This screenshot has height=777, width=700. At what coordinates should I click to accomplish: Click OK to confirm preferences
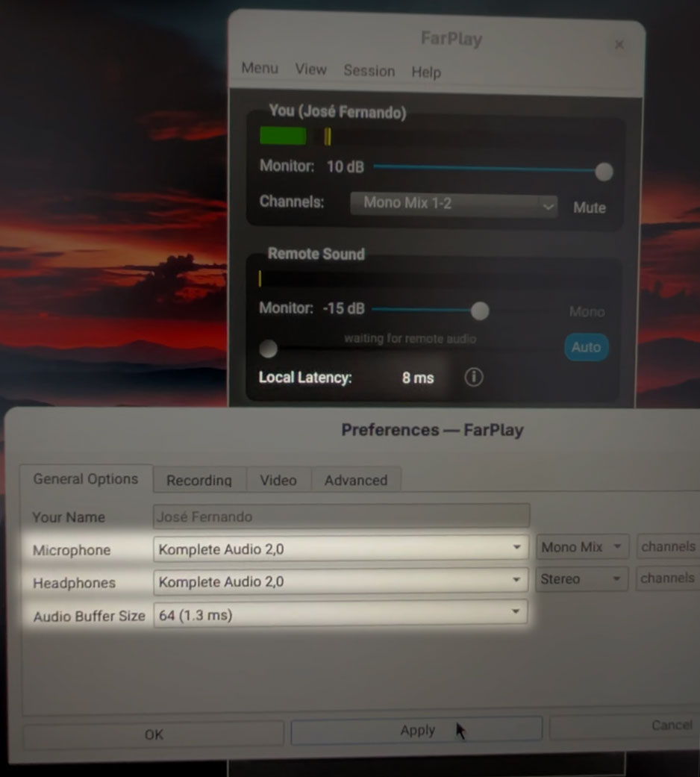(x=154, y=734)
